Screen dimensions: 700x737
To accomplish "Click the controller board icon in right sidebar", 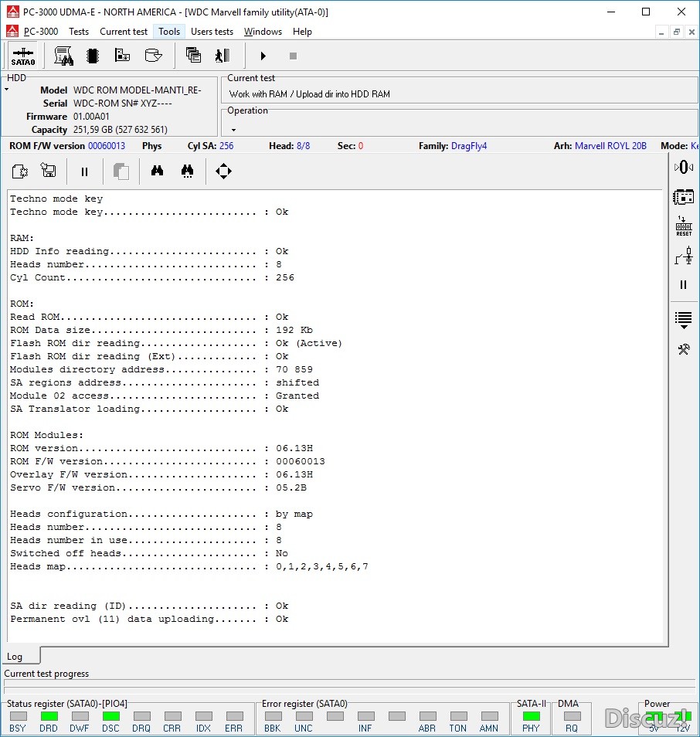I will (683, 196).
